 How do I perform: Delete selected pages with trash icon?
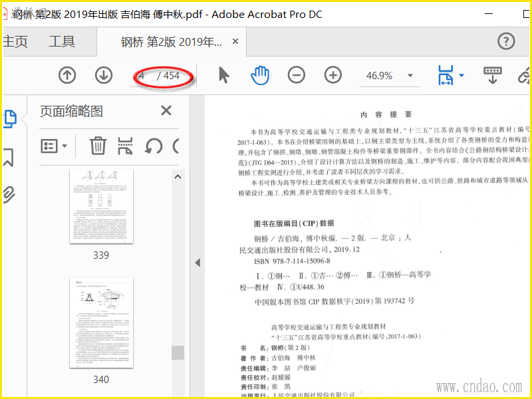point(98,146)
